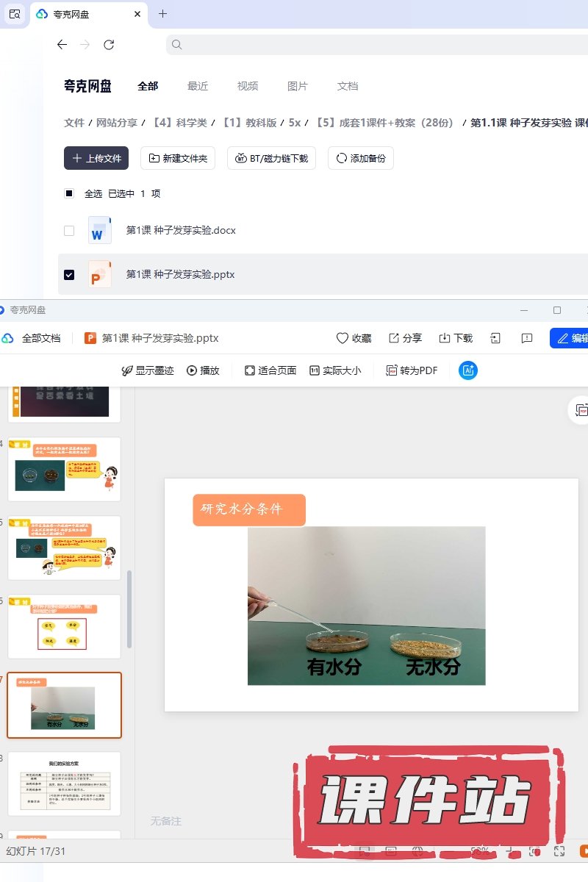
Task: Click the 下载 download icon
Action: (x=445, y=338)
